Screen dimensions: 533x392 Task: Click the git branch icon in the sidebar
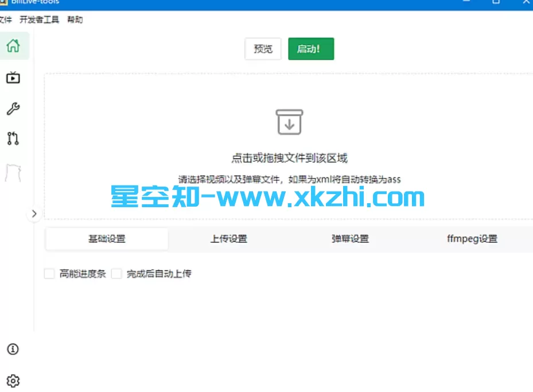click(x=13, y=138)
